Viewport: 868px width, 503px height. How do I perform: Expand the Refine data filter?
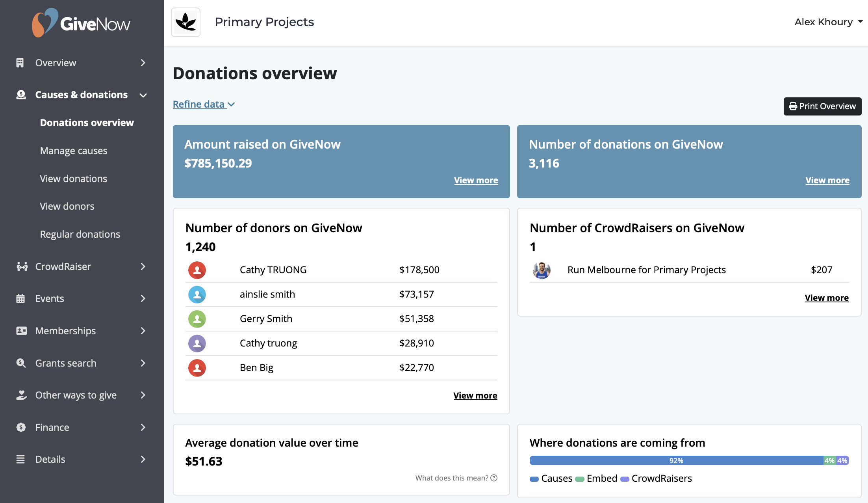204,104
